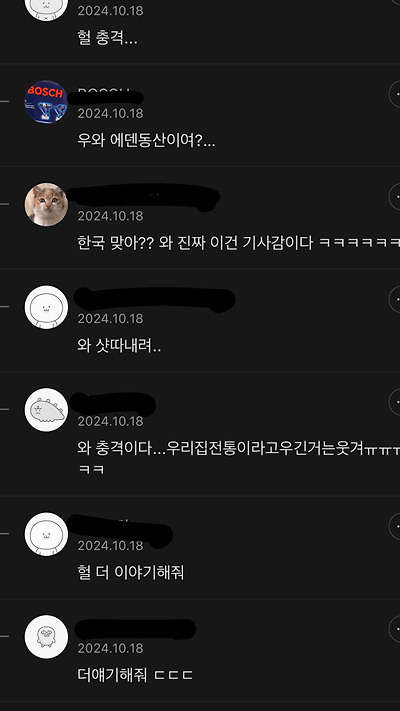This screenshot has width=400, height=711.
Task: Tap redacted username beside the cat avatar
Action: (x=144, y=197)
